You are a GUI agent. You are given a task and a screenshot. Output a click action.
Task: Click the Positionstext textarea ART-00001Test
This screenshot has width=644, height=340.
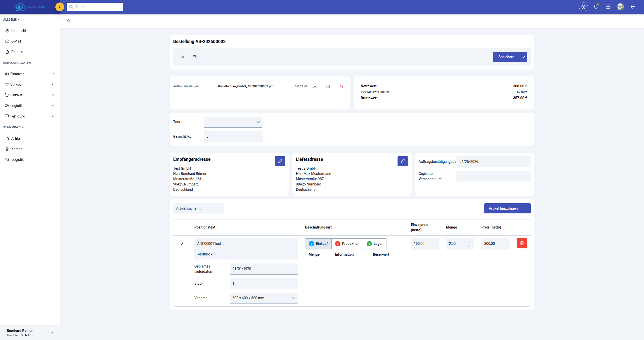[246, 249]
